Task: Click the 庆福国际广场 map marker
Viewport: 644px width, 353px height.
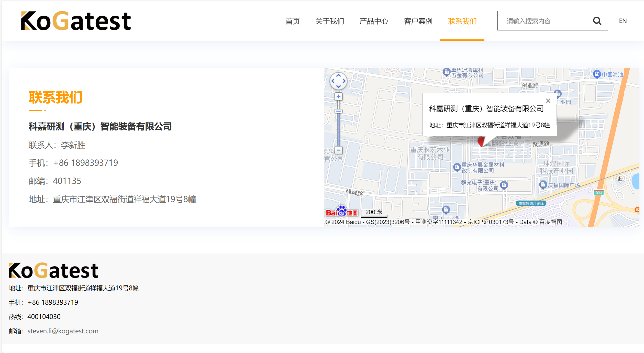Action: (542, 184)
